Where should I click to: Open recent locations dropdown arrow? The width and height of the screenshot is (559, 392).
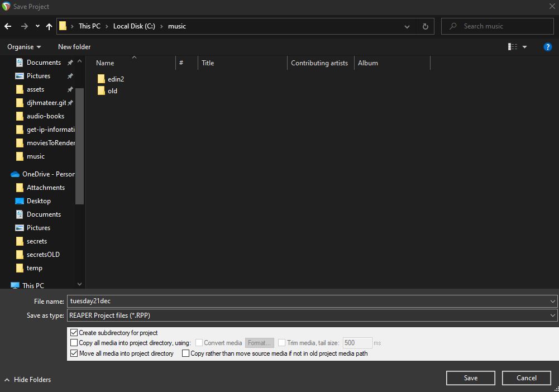tap(37, 26)
